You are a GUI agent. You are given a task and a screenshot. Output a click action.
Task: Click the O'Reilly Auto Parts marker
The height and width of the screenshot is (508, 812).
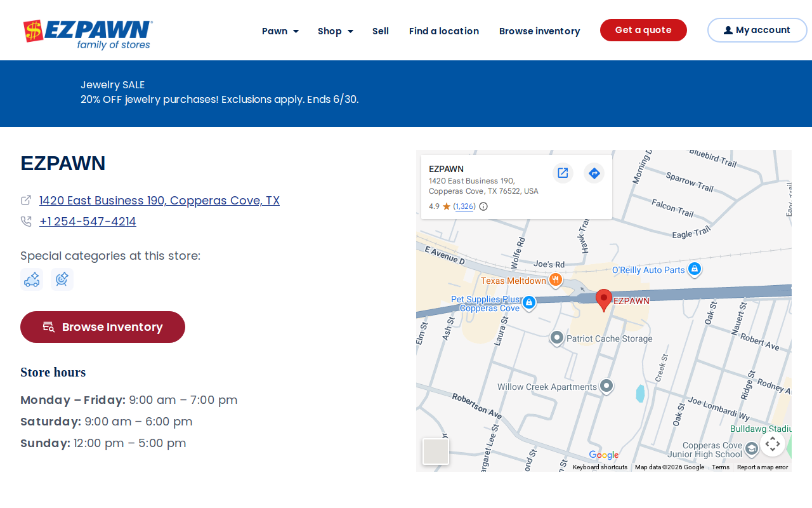[x=695, y=270]
